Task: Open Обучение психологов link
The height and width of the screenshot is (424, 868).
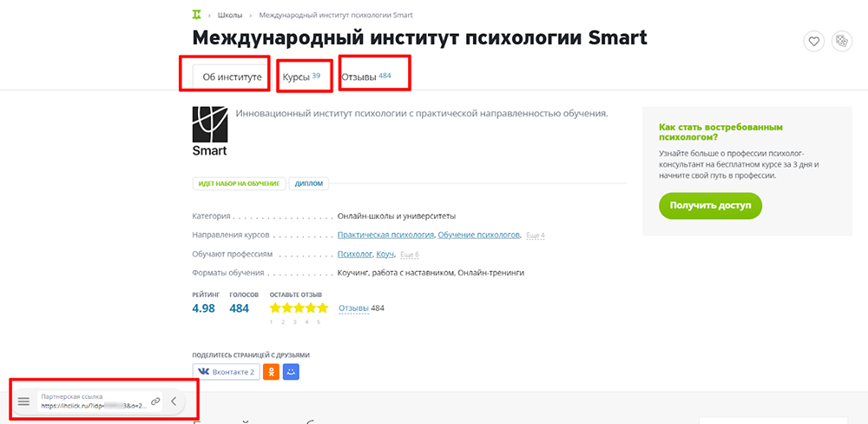Action: 479,235
